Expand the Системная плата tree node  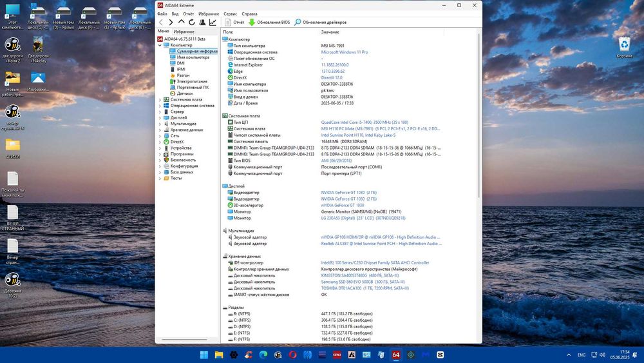point(160,99)
